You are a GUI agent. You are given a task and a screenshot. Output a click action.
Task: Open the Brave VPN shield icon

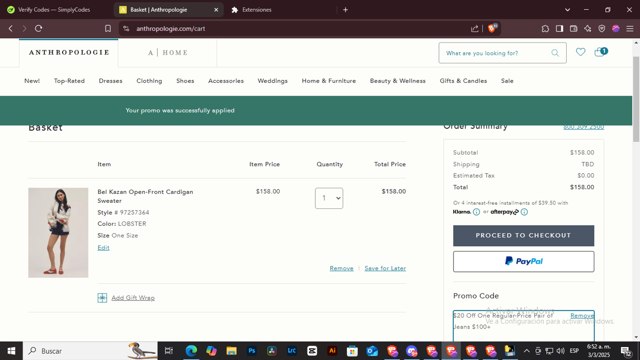tap(602, 29)
